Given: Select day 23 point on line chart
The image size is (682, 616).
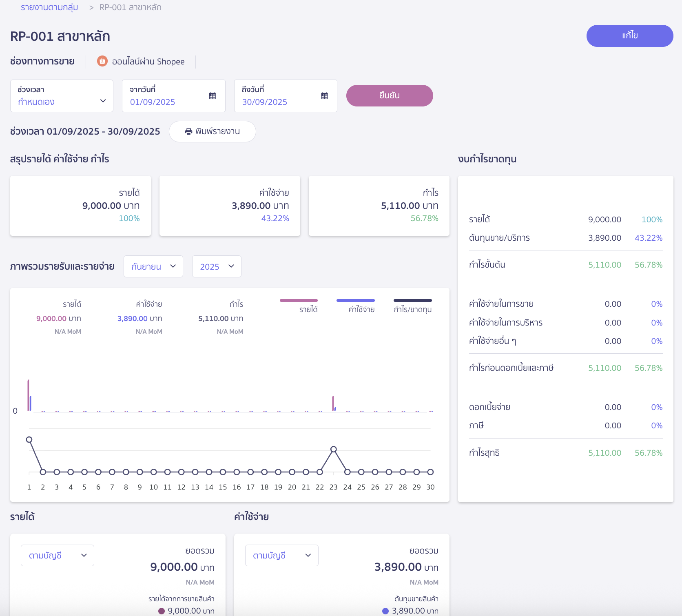Looking at the screenshot, I should pos(333,449).
